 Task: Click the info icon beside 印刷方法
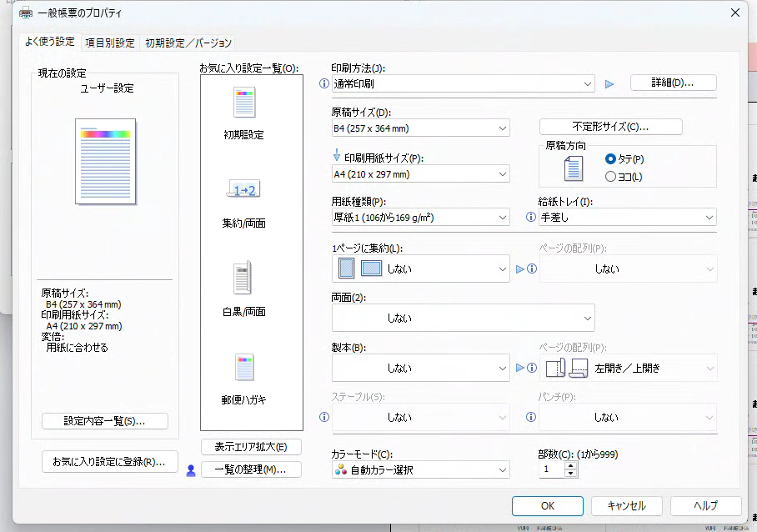(x=324, y=83)
